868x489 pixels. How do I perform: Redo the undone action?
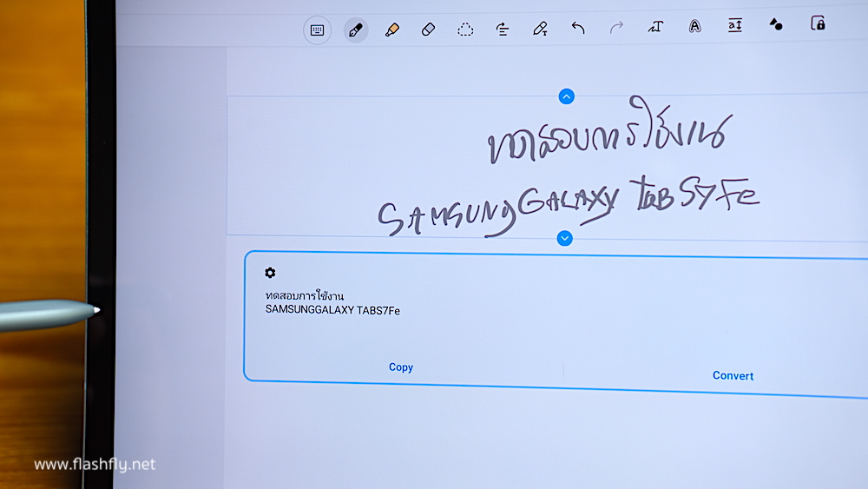point(616,29)
